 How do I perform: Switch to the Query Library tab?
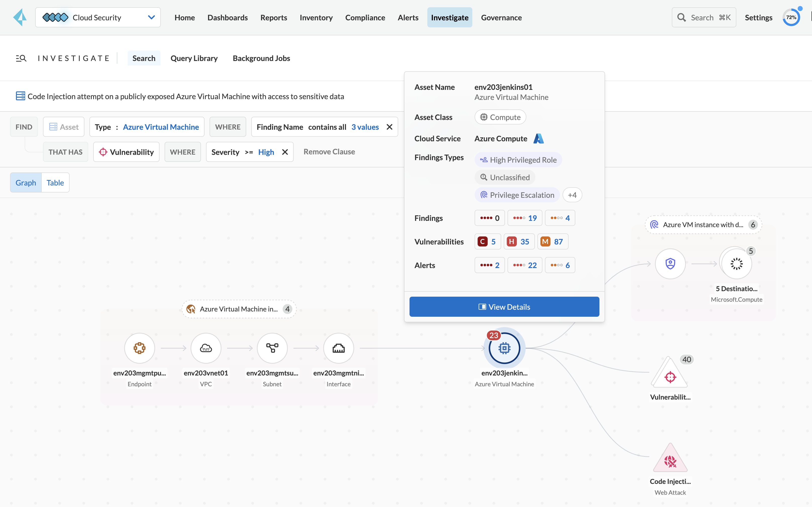(x=194, y=58)
